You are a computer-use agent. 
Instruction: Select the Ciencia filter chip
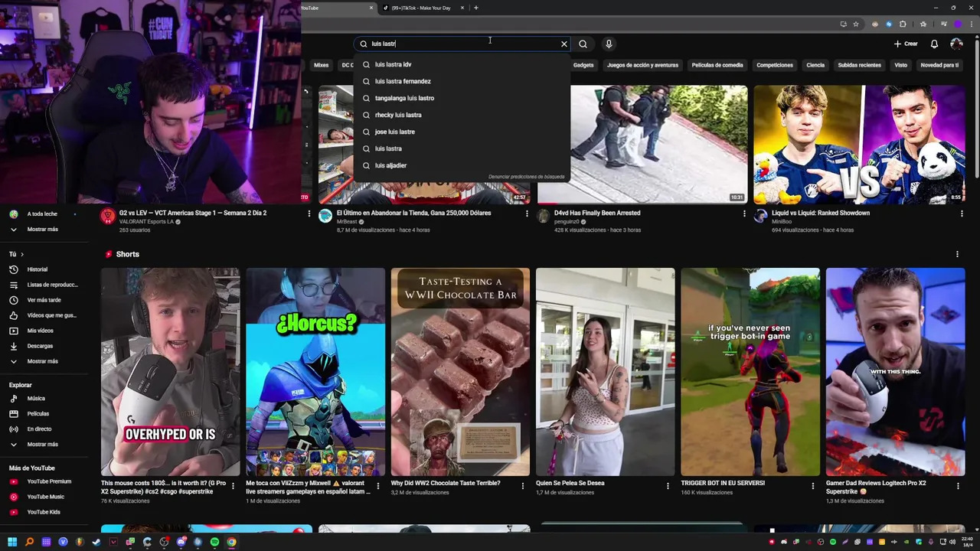pos(815,65)
